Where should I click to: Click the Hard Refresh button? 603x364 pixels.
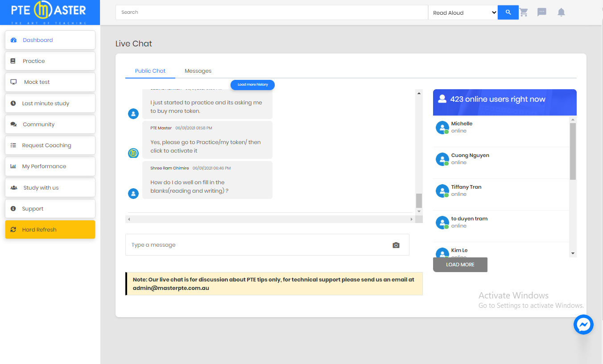point(50,230)
